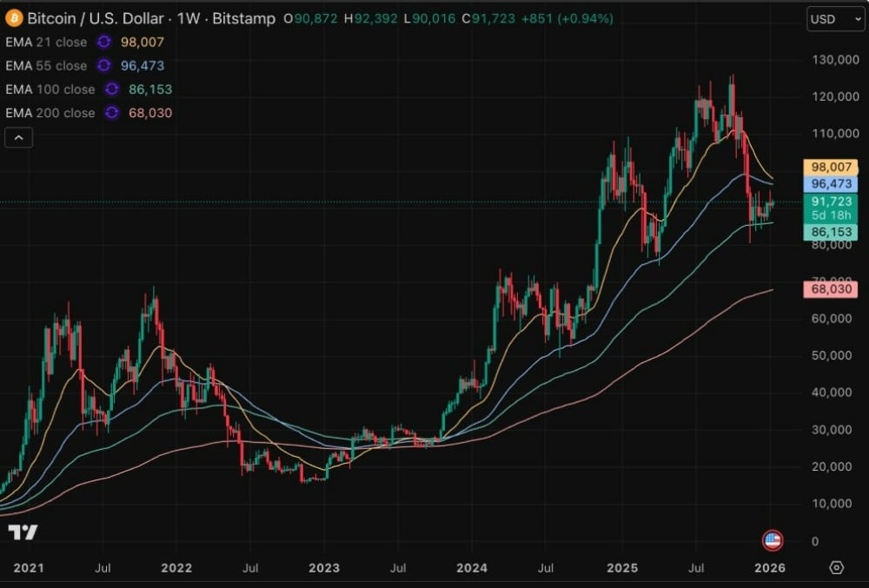This screenshot has width=869, height=588.
Task: Click the Bitcoin logo icon
Action: tap(13, 18)
